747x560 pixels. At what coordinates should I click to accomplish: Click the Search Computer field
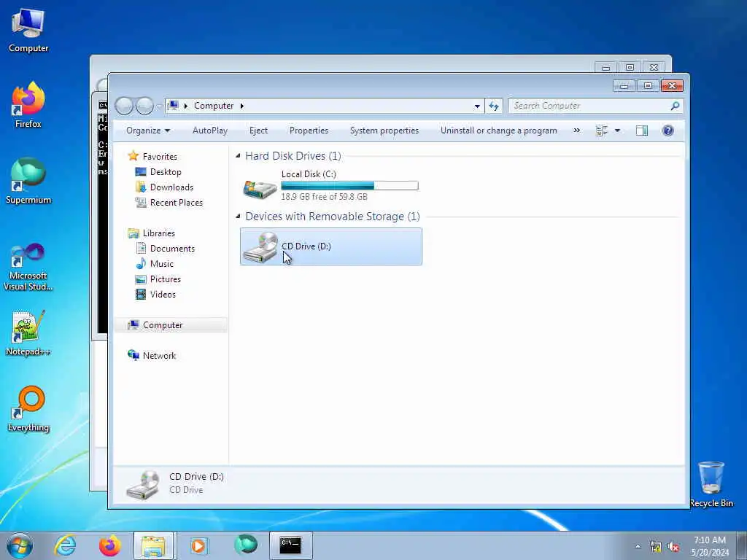tap(595, 106)
